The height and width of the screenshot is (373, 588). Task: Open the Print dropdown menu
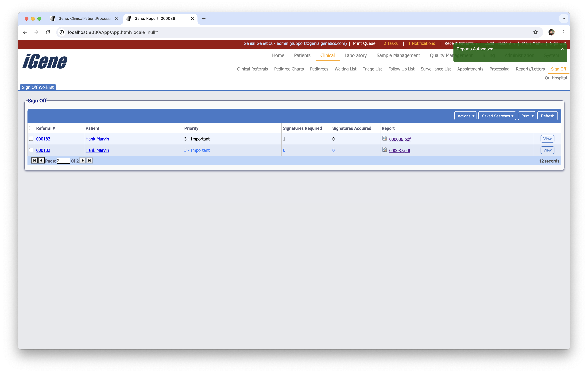tap(526, 116)
